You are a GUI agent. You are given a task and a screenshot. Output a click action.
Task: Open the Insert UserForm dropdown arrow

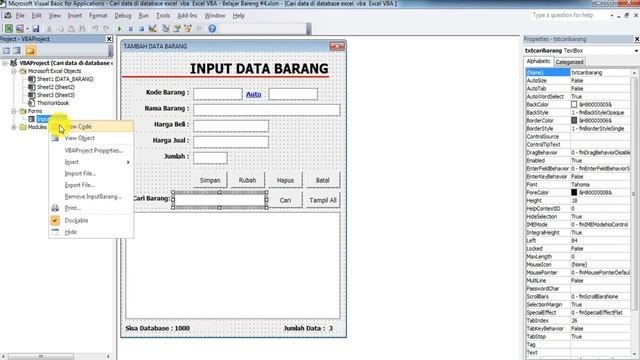pos(27,29)
